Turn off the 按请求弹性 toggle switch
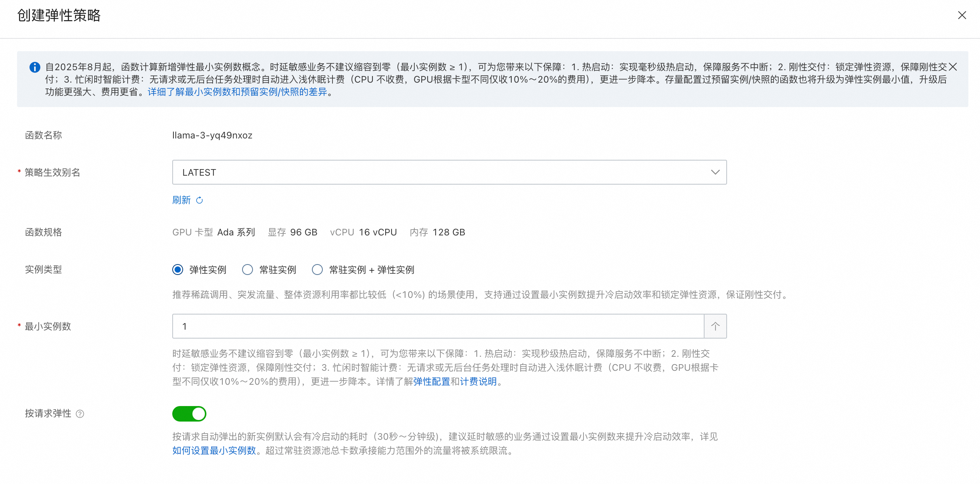This screenshot has height=484, width=980. tap(189, 414)
